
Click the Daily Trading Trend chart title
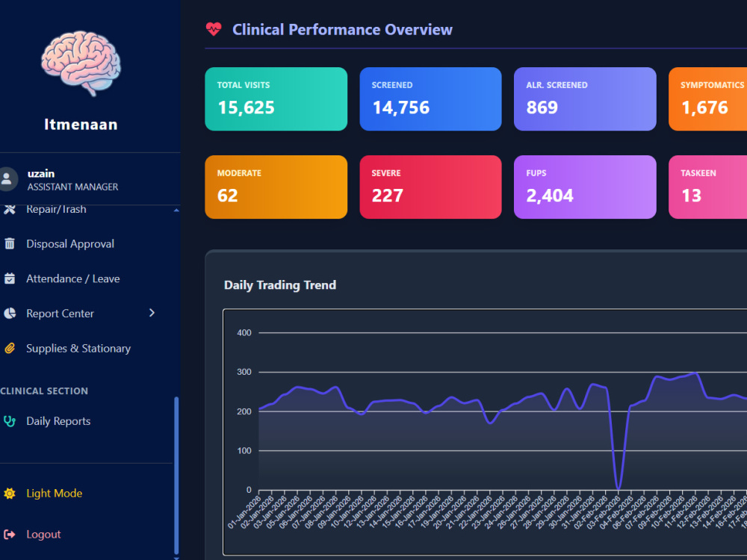point(280,284)
